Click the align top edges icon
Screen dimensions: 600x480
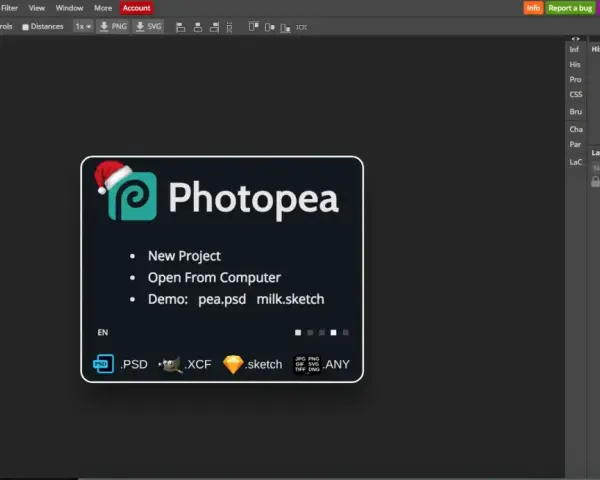pos(253,27)
